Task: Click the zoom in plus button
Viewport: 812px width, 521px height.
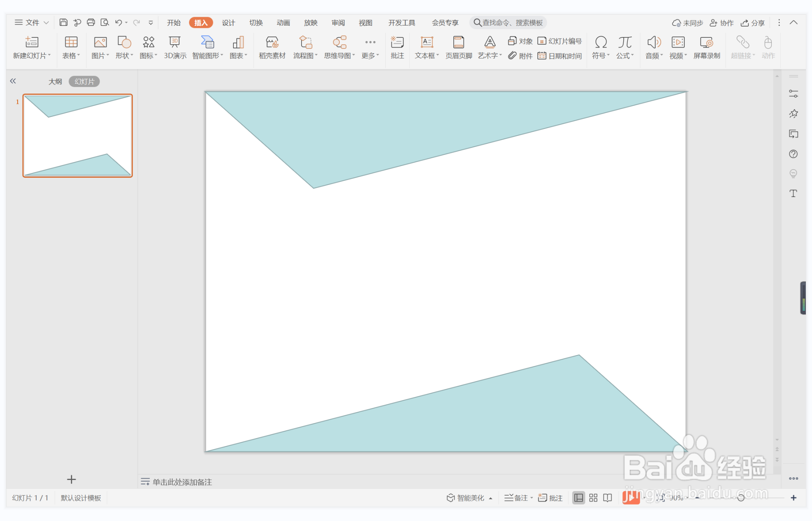Action: [x=794, y=498]
